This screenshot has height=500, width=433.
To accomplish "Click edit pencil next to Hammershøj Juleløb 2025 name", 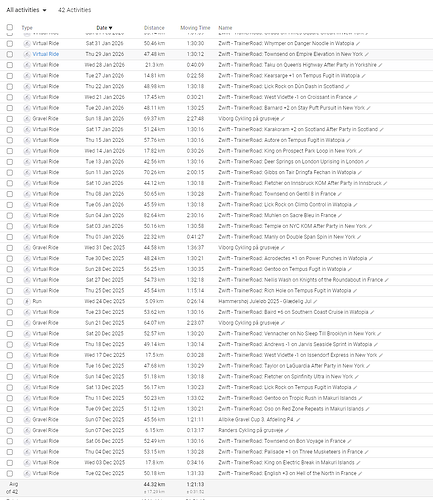I will coord(315,302).
